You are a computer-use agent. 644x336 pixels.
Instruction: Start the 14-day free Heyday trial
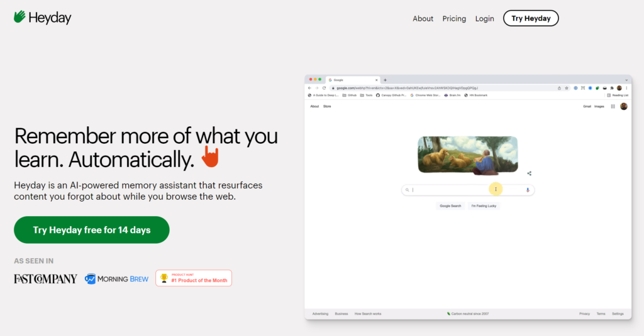(x=92, y=230)
